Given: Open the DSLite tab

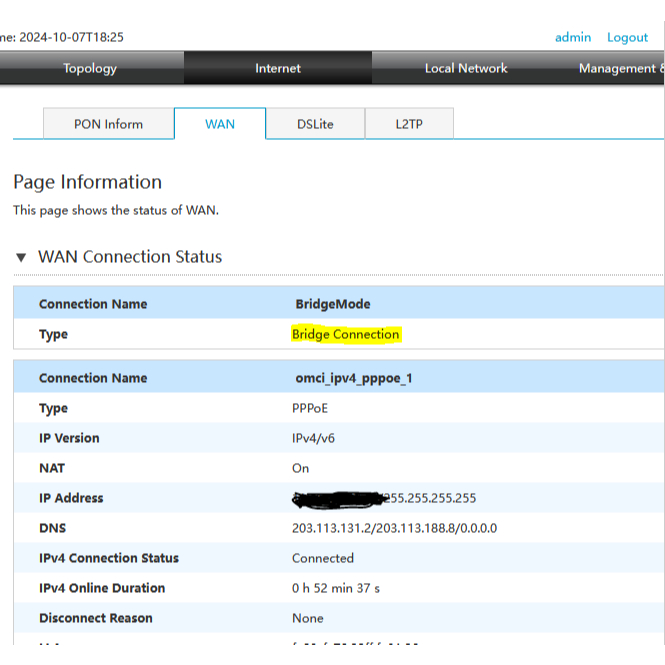Looking at the screenshot, I should pos(315,124).
